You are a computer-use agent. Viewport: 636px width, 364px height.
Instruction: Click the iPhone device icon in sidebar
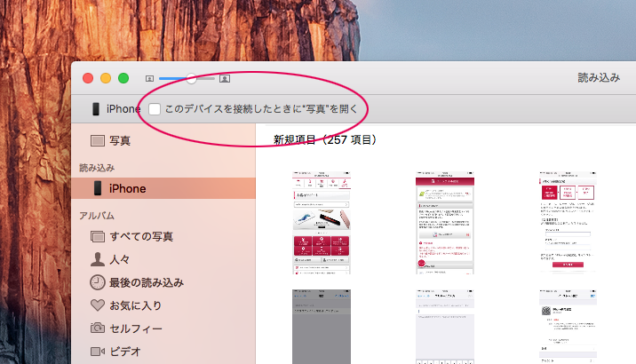(98, 188)
